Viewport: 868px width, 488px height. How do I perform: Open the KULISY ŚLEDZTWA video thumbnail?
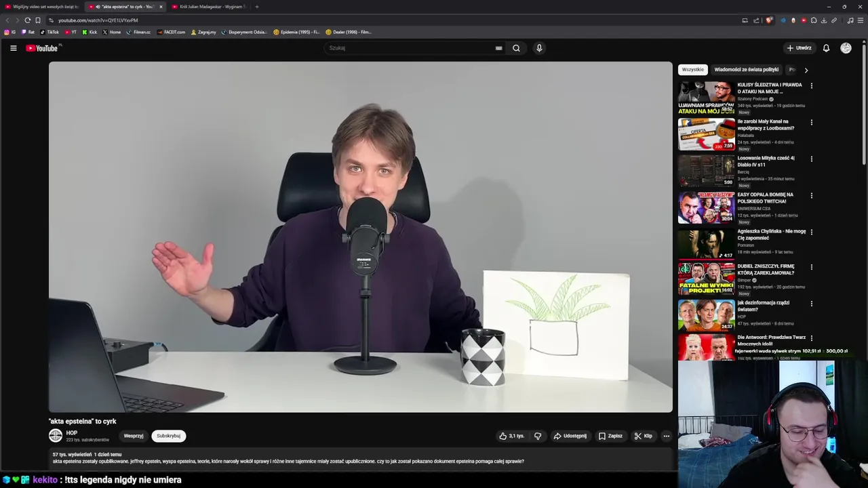(707, 98)
